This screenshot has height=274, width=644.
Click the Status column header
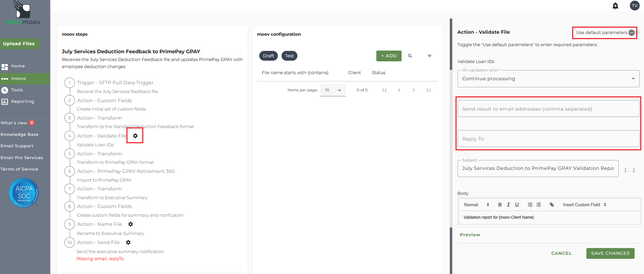[379, 73]
